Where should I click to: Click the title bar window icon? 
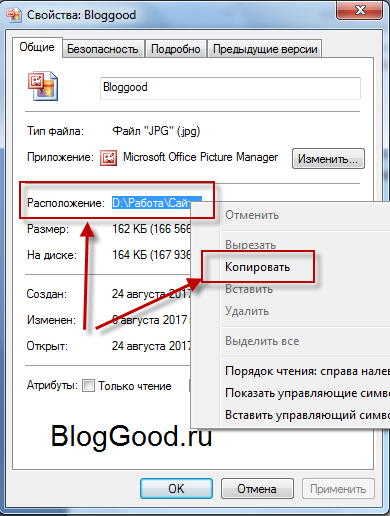click(x=14, y=15)
